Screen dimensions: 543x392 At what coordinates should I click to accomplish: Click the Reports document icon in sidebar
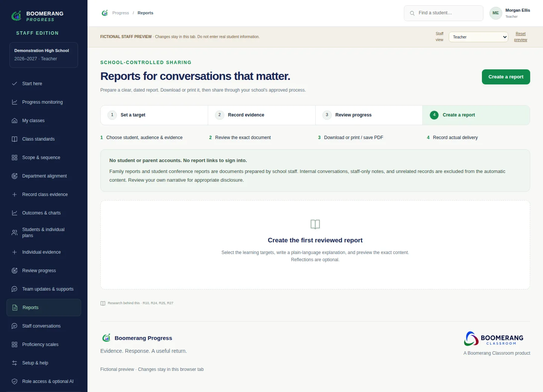pos(15,308)
